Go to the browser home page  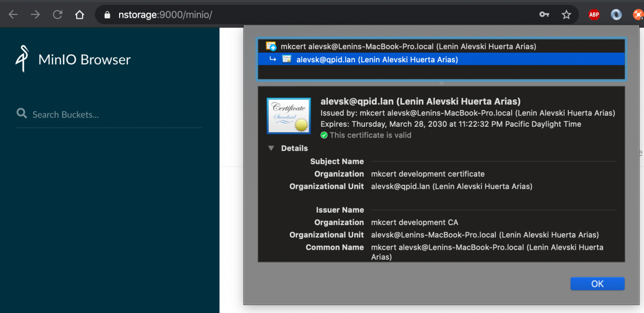pyautogui.click(x=79, y=14)
